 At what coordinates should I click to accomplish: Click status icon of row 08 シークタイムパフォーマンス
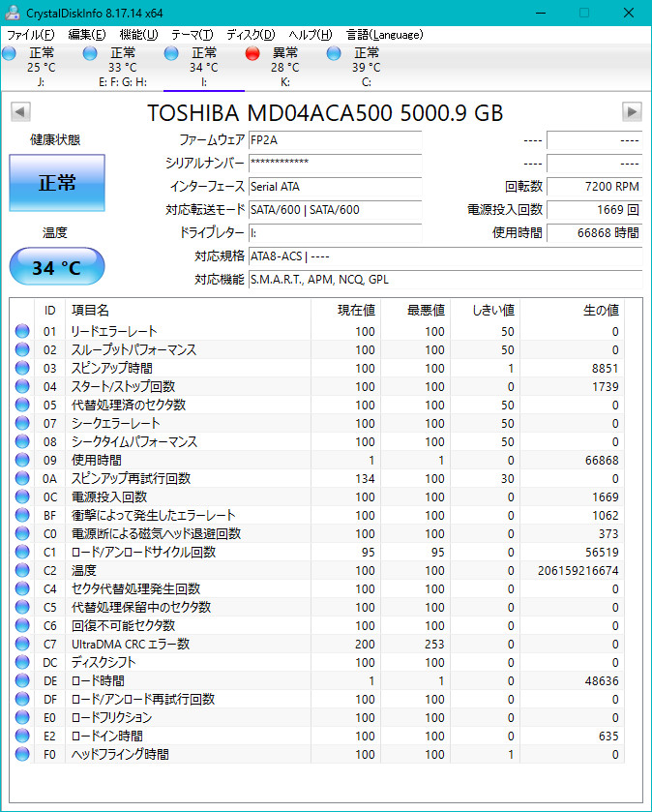click(22, 441)
